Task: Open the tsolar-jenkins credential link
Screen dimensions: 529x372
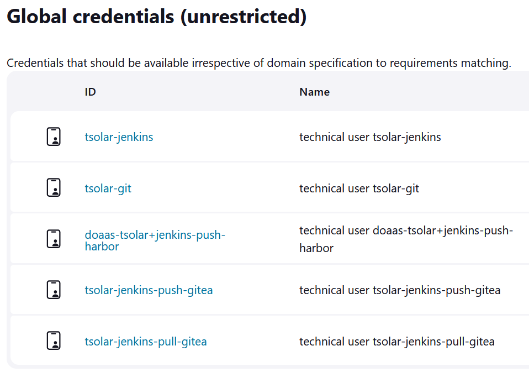Action: click(119, 137)
